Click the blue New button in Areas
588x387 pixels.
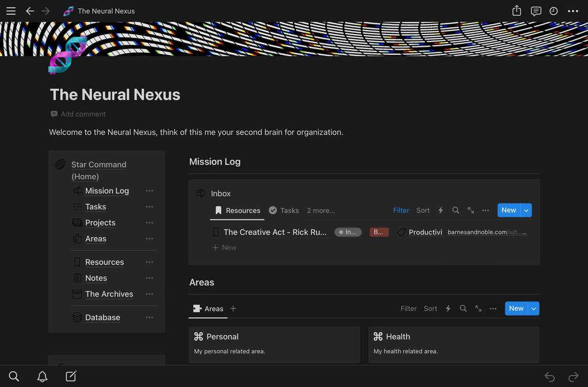pyautogui.click(x=515, y=308)
